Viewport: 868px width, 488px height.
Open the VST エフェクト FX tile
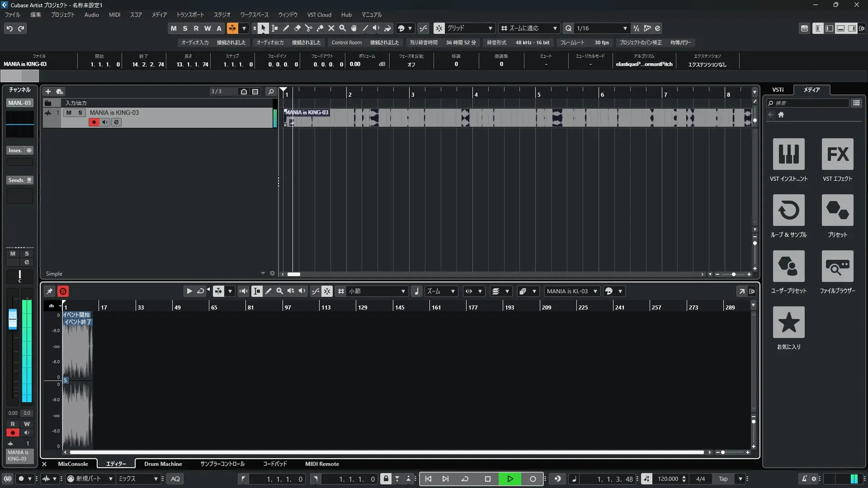tap(837, 155)
